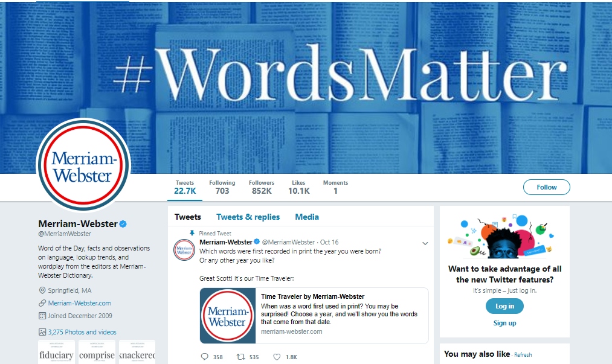
Task: Open the 3,275 Photos and videos link
Action: click(x=82, y=332)
